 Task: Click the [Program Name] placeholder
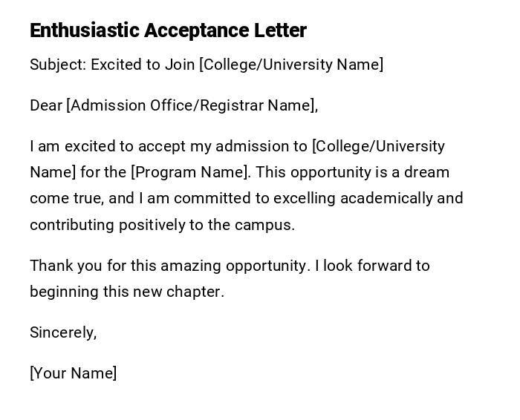click(191, 172)
